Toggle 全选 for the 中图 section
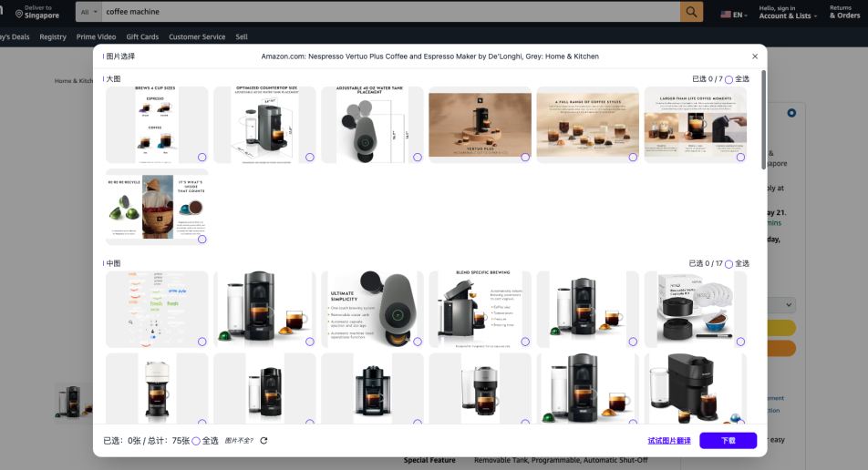Image resolution: width=868 pixels, height=470 pixels. [728, 263]
